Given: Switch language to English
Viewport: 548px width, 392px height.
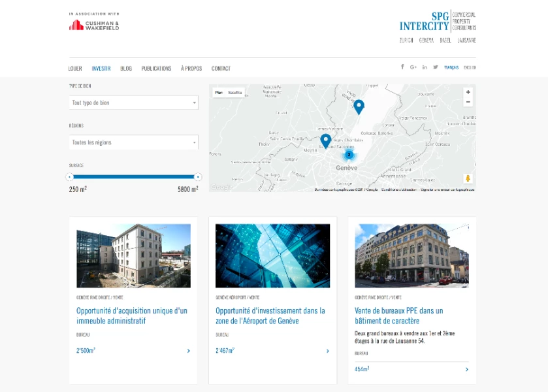Looking at the screenshot, I should (x=470, y=67).
